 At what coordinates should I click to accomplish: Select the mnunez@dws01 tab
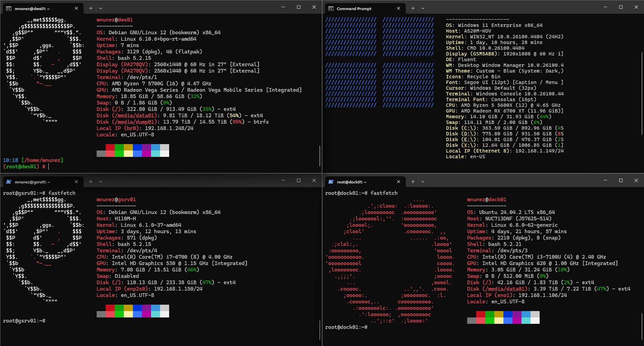click(x=43, y=8)
